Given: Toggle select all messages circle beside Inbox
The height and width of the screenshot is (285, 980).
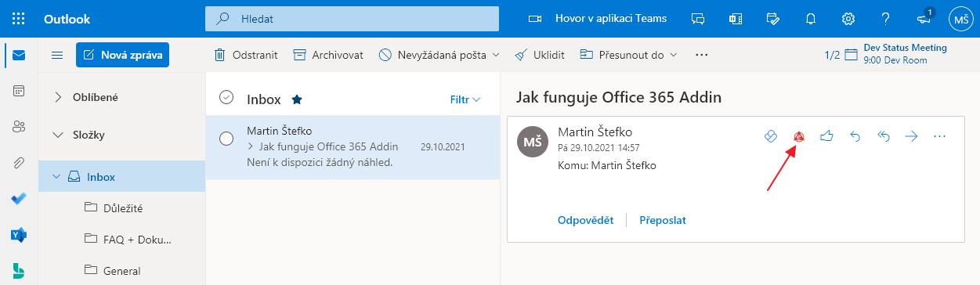Looking at the screenshot, I should tap(226, 98).
